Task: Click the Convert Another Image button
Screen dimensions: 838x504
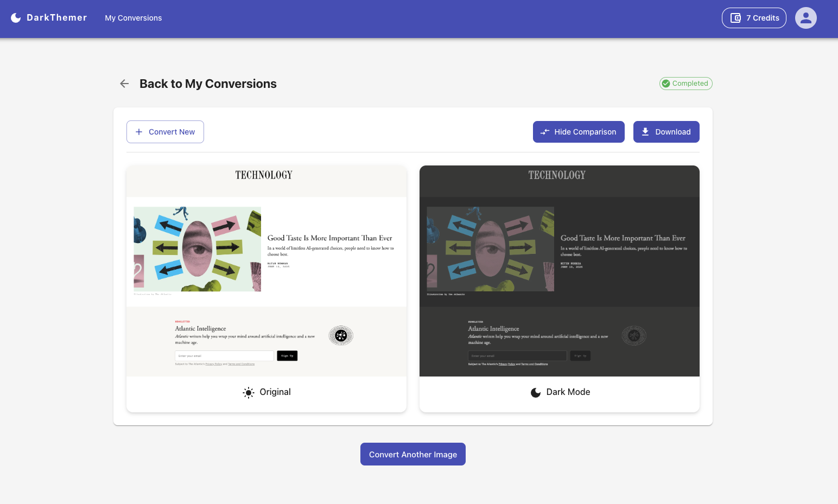Action: pyautogui.click(x=412, y=454)
